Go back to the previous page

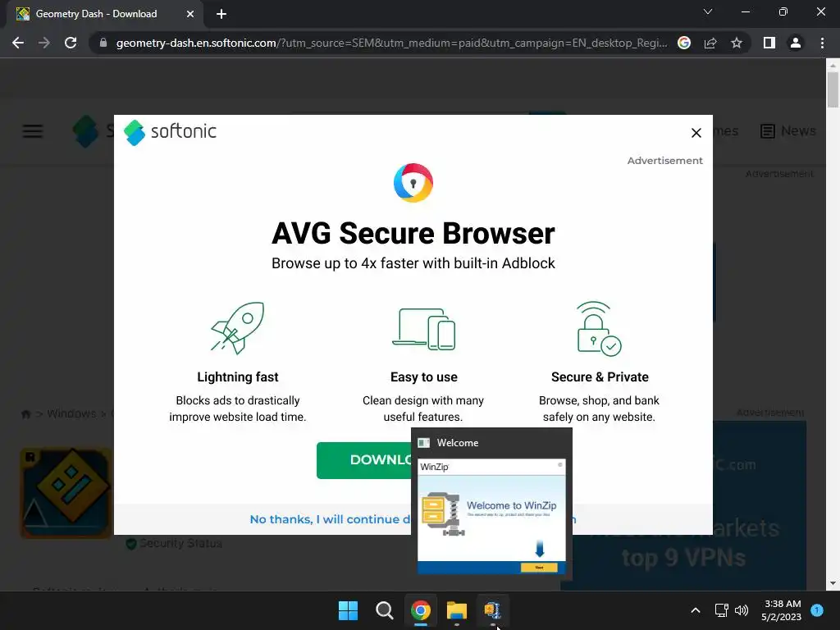tap(18, 43)
